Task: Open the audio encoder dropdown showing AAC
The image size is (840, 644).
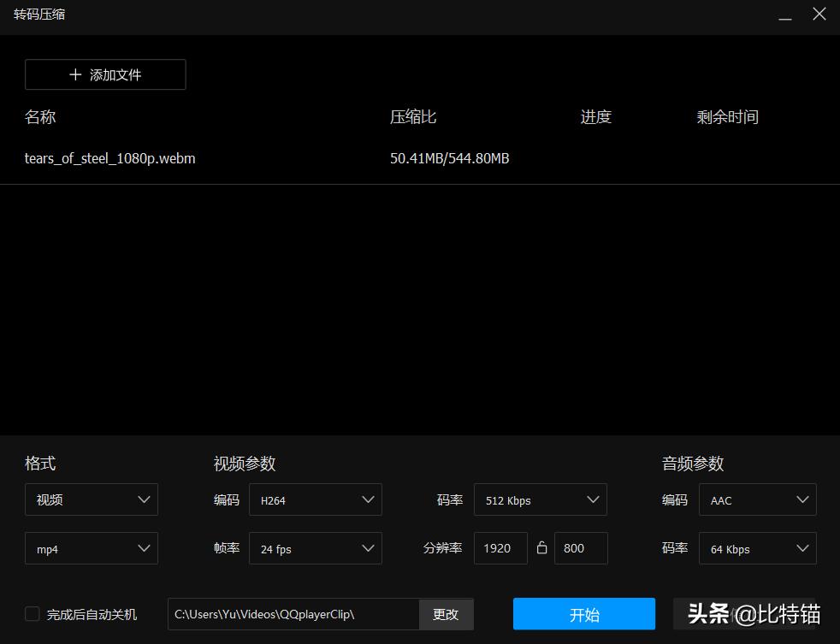Action: pos(757,499)
